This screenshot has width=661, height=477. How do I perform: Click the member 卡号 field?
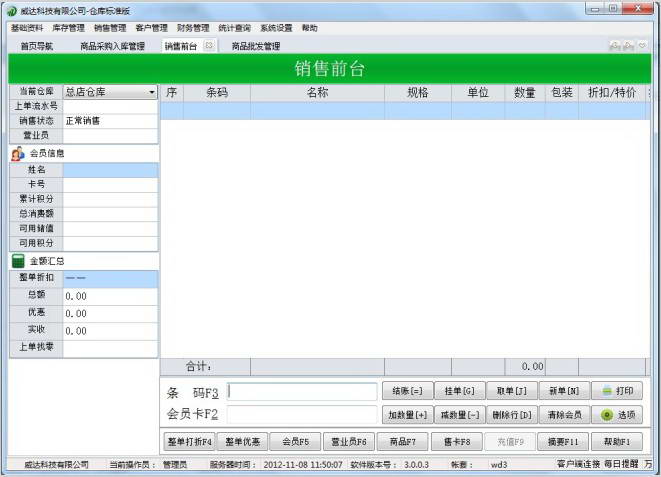click(110, 184)
